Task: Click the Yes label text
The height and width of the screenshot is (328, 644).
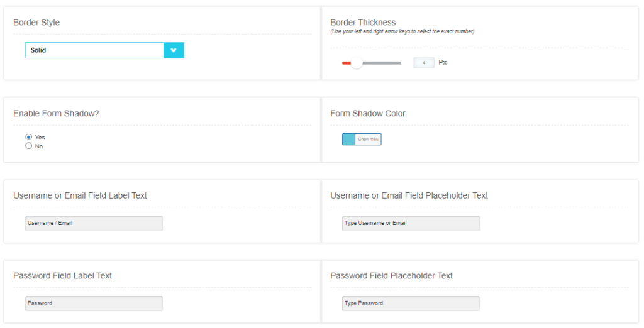Action: point(40,137)
